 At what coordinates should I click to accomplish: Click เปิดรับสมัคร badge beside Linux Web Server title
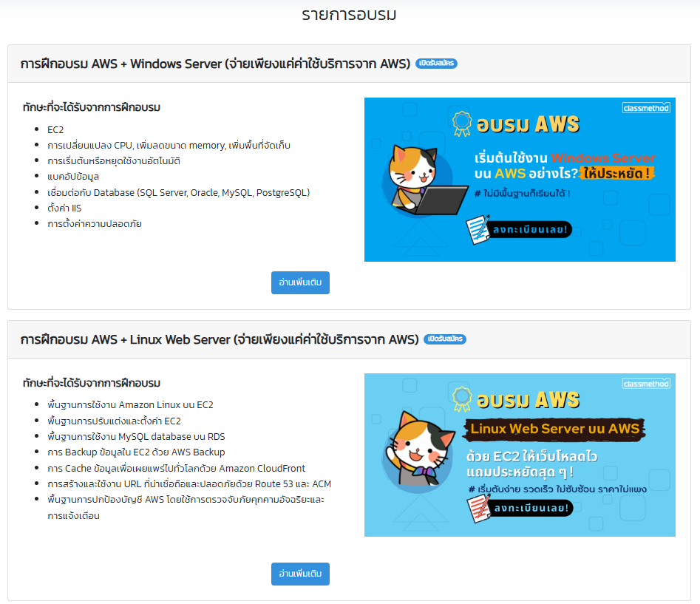tap(445, 339)
